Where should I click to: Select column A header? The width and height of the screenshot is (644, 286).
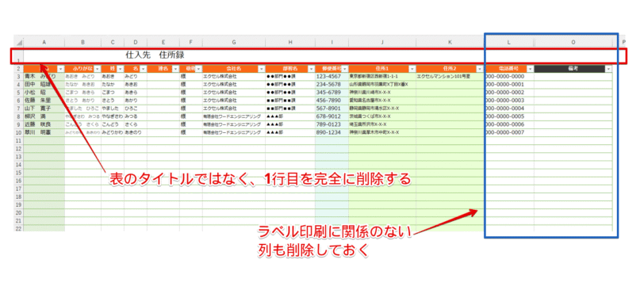click(x=44, y=42)
